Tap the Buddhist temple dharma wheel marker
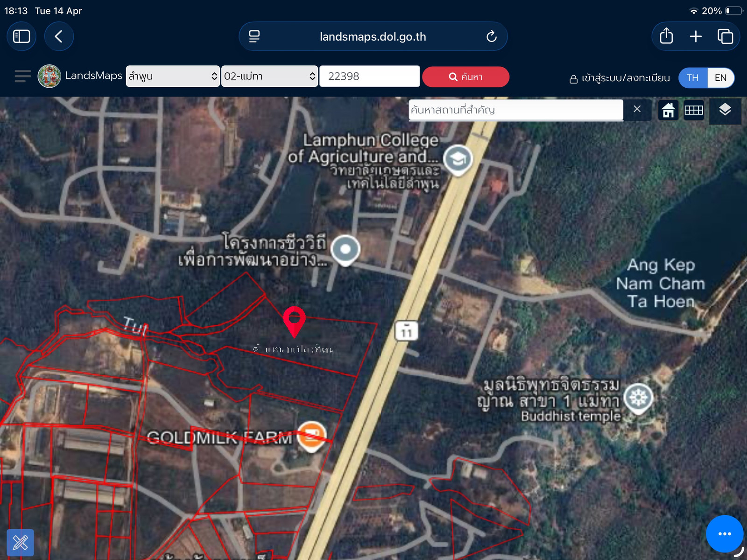 [638, 399]
